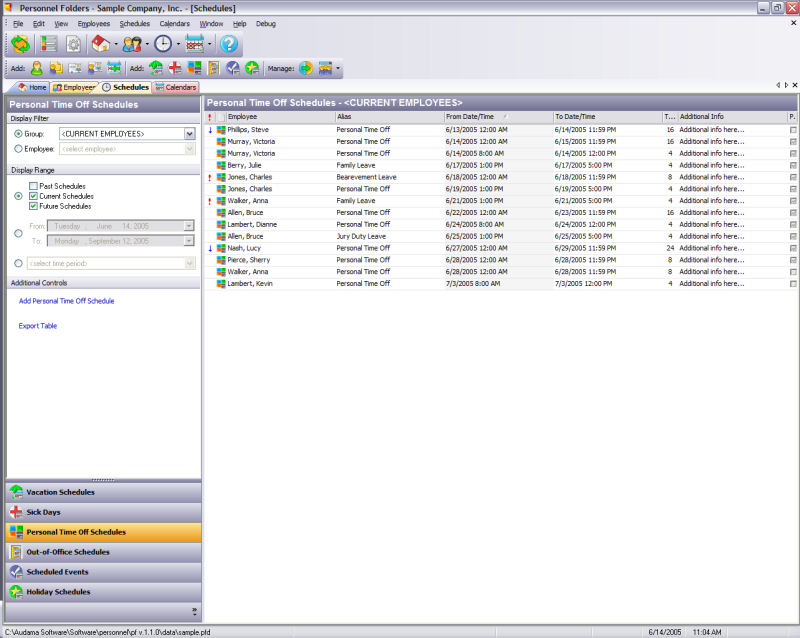Click the Add Personal Time Off Schedule link

click(66, 301)
